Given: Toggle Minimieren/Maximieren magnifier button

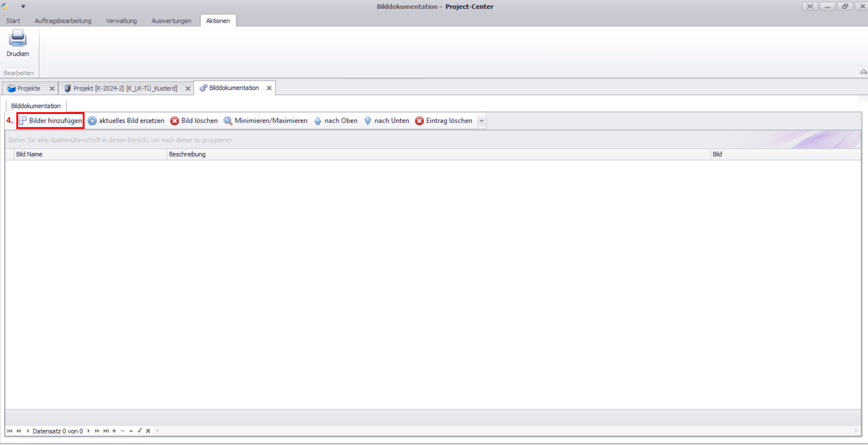Looking at the screenshot, I should tap(266, 121).
